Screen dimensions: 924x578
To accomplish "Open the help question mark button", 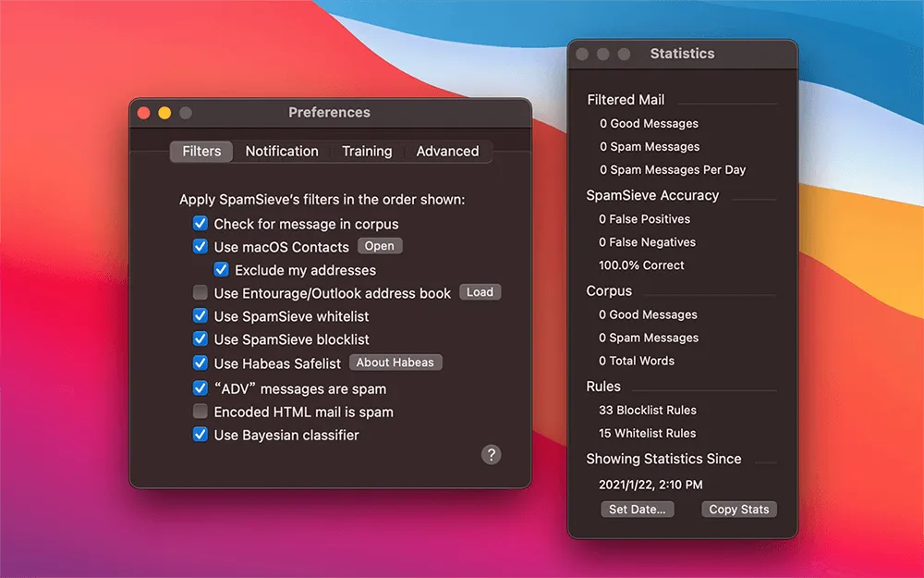I will tap(492, 454).
